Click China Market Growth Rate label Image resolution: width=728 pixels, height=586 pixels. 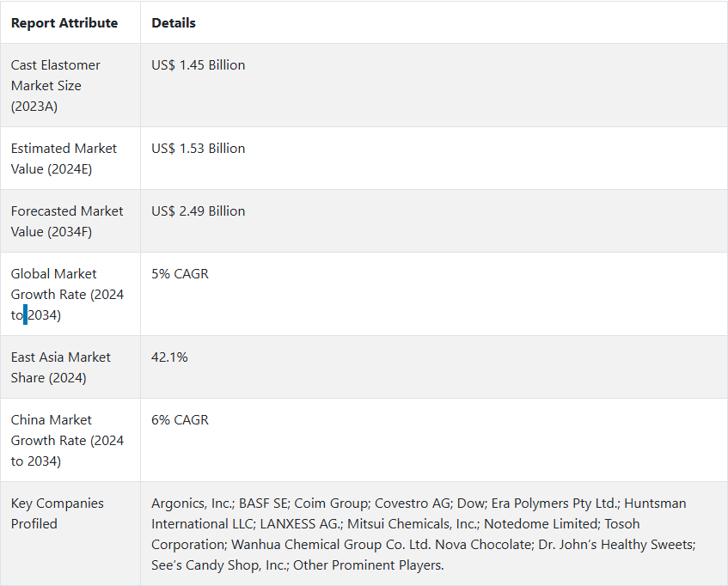coord(67,440)
